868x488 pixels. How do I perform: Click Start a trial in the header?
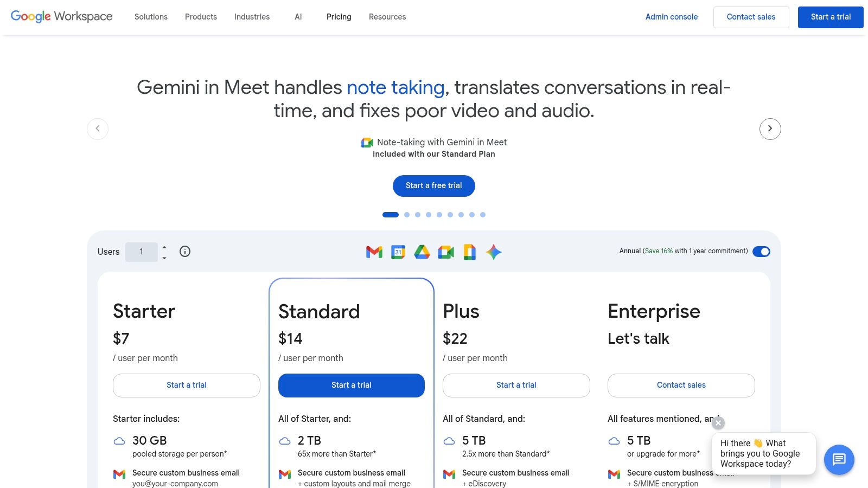coord(831,17)
